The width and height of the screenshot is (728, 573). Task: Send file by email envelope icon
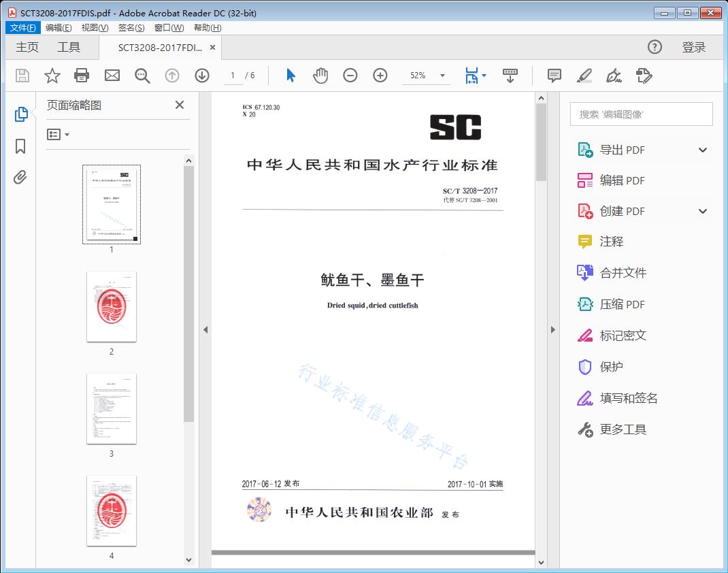click(x=112, y=76)
